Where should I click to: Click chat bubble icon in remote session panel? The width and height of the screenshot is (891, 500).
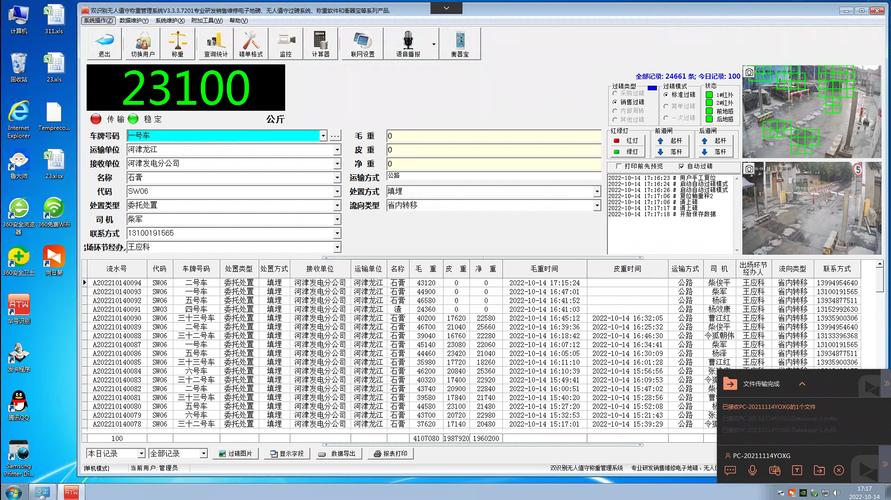730,470
